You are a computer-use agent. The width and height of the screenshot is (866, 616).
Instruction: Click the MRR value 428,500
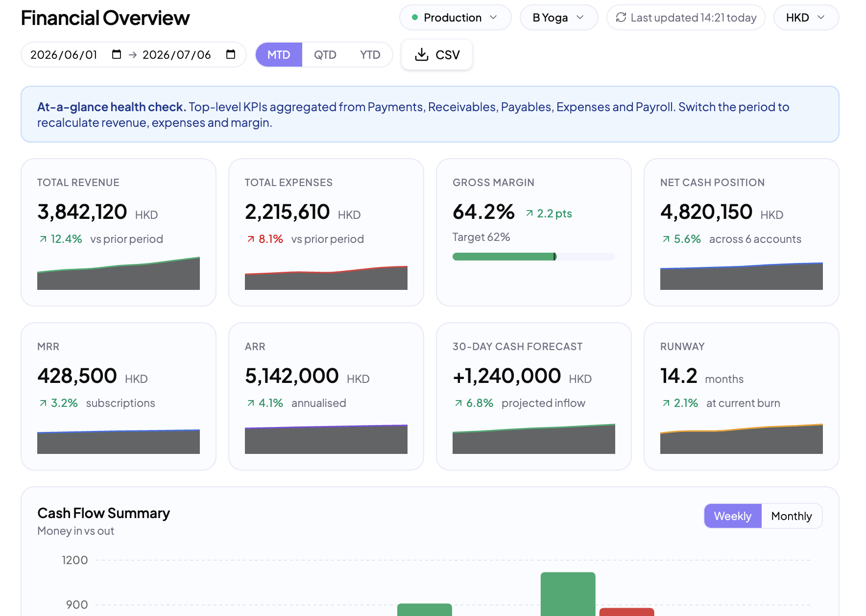(x=77, y=376)
